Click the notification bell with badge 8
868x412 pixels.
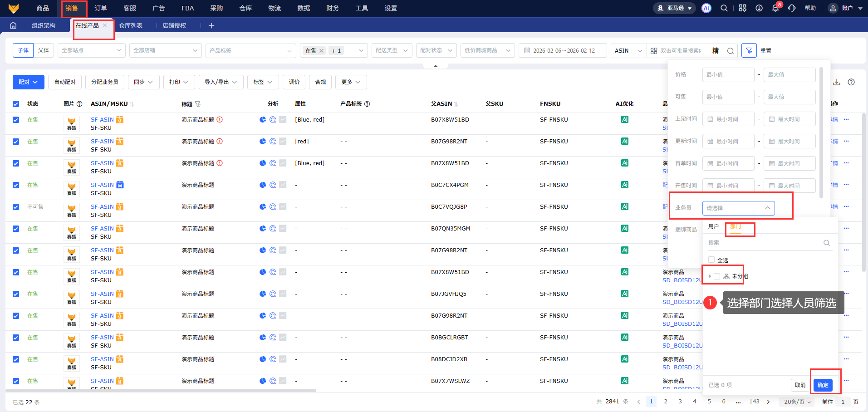775,8
